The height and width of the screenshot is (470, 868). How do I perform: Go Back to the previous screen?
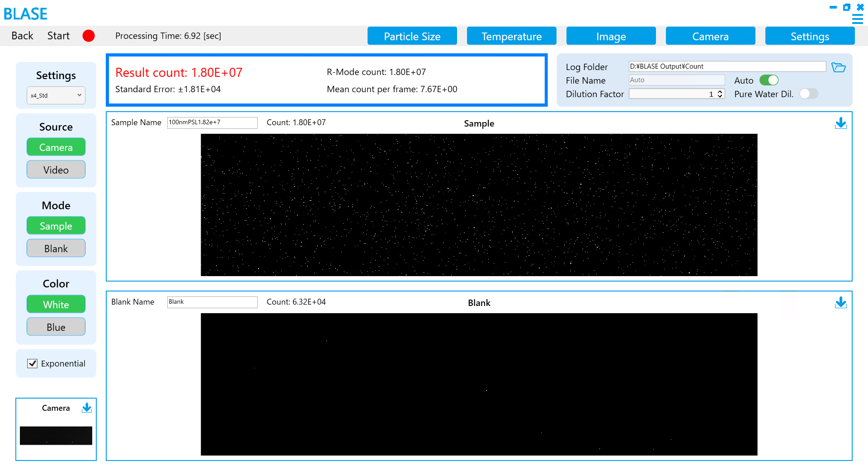click(22, 36)
